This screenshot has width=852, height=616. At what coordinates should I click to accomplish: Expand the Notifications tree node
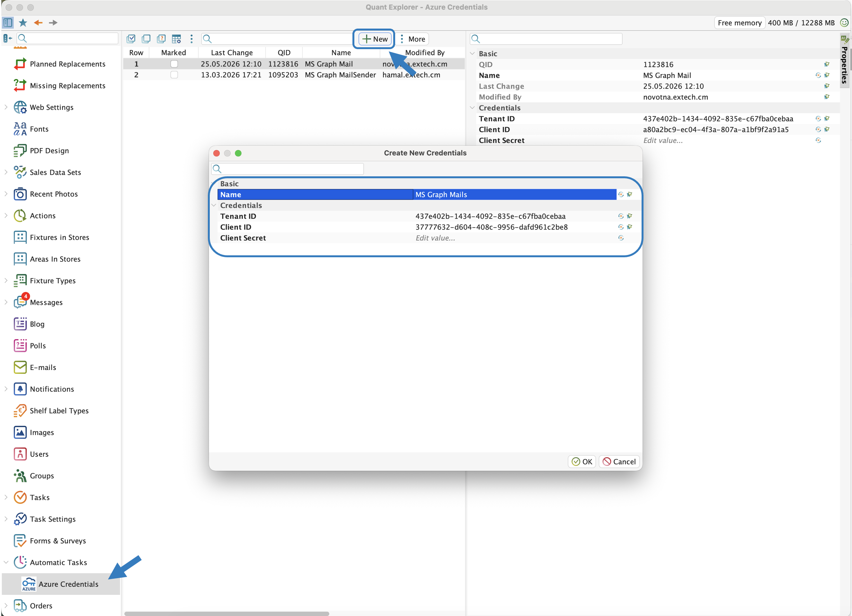[x=6, y=389]
